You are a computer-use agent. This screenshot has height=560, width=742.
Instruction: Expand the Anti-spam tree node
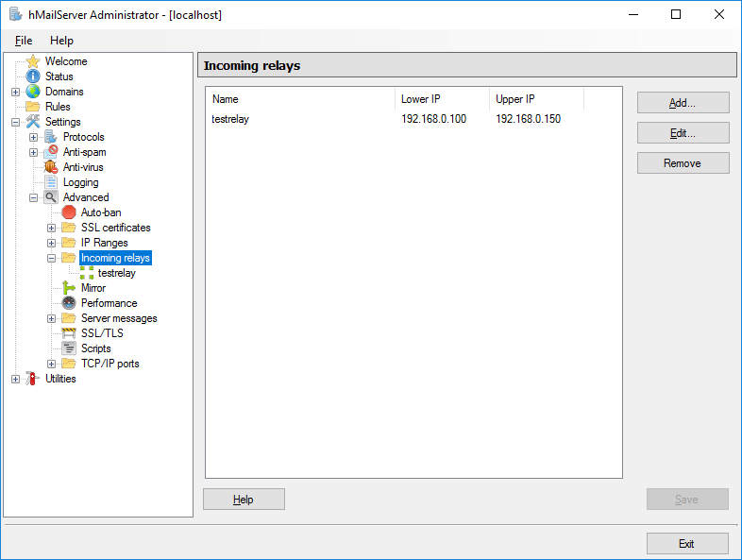tap(33, 152)
